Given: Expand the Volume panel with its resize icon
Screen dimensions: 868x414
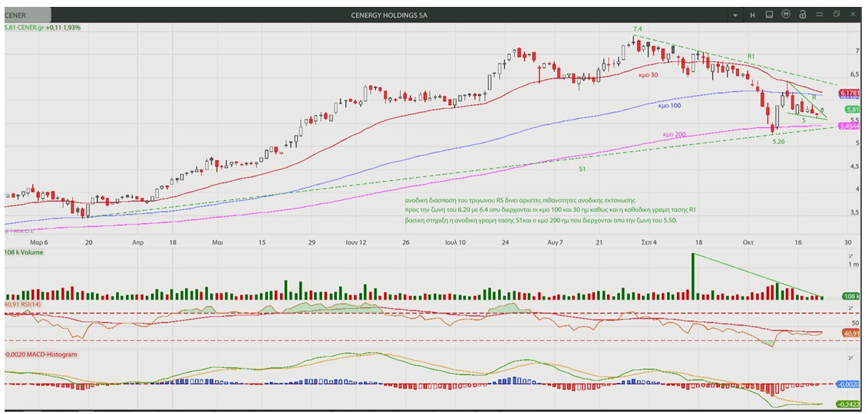Looking at the screenshot, I should pos(850,254).
